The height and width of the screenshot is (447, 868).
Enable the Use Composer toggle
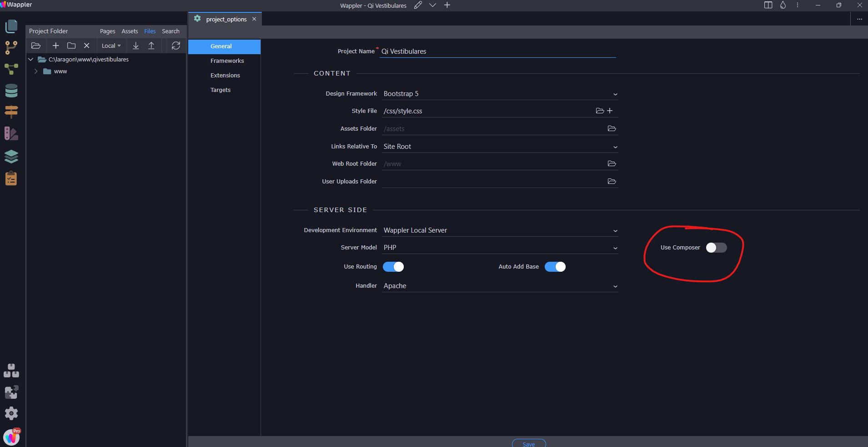(x=716, y=248)
